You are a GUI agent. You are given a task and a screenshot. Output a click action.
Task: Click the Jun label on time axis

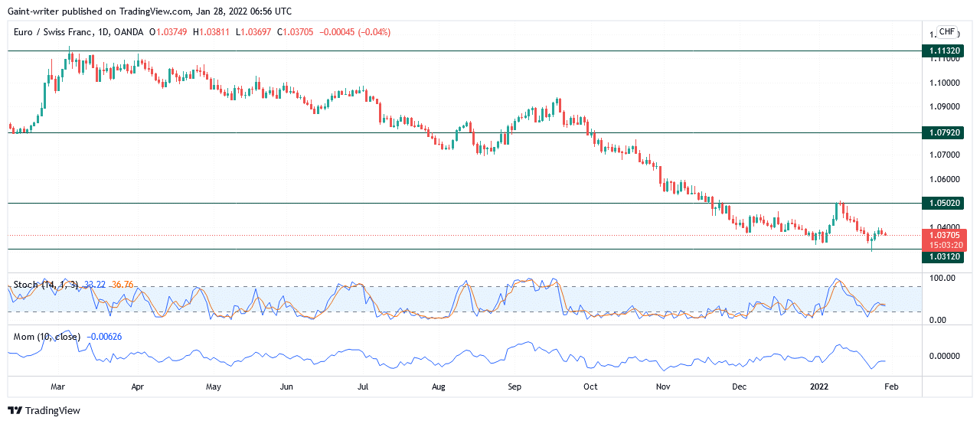tap(286, 387)
